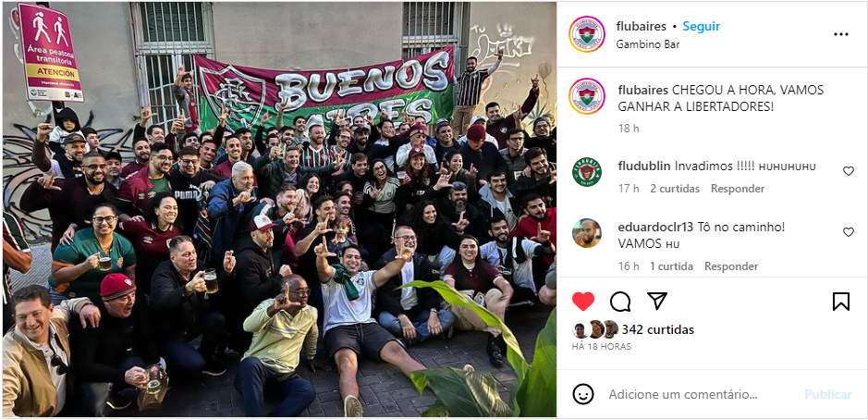Click the Publicar button
Viewport: 868px width, 420px height.
tap(827, 394)
